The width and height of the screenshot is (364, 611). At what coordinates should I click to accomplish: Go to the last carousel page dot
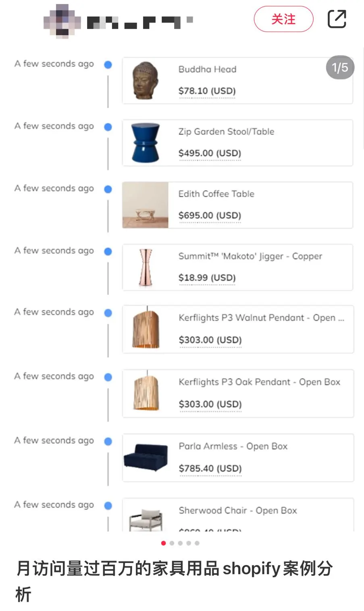click(x=197, y=543)
